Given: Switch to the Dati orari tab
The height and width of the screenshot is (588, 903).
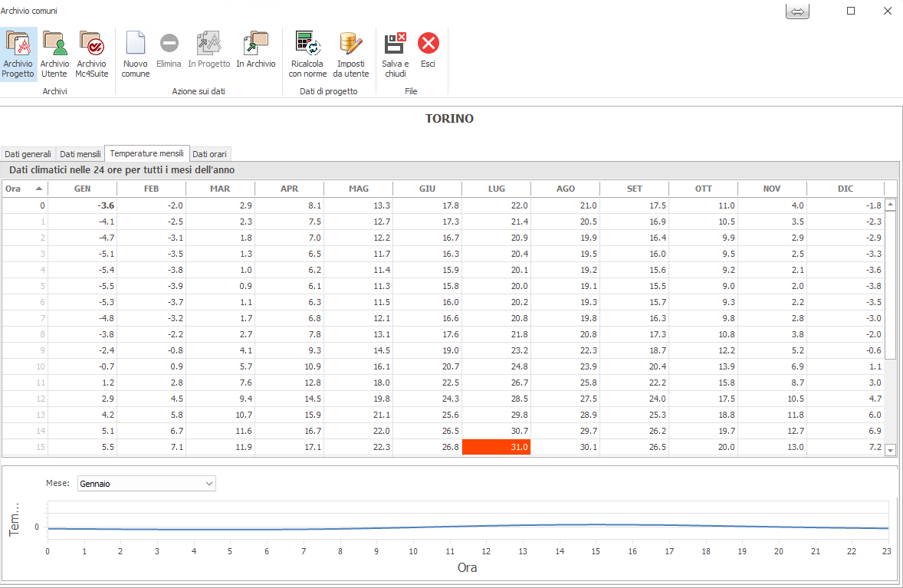Looking at the screenshot, I should tap(209, 154).
